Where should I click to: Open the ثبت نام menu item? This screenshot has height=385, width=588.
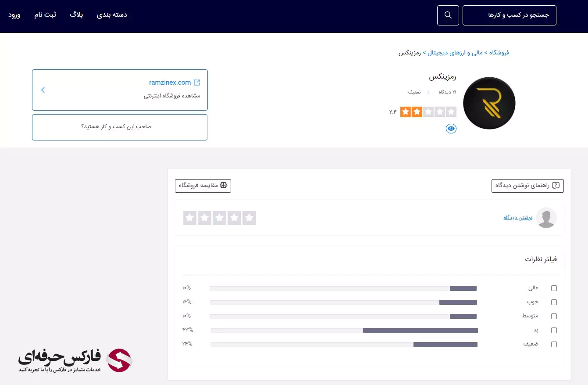click(45, 14)
